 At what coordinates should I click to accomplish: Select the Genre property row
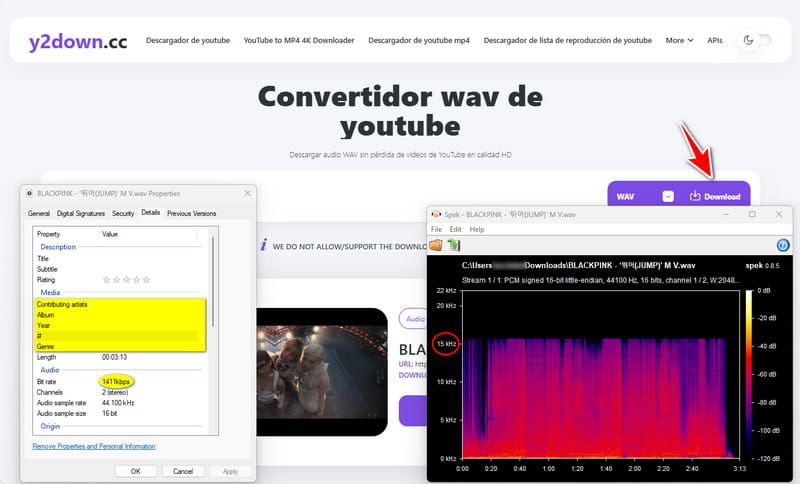[x=120, y=346]
